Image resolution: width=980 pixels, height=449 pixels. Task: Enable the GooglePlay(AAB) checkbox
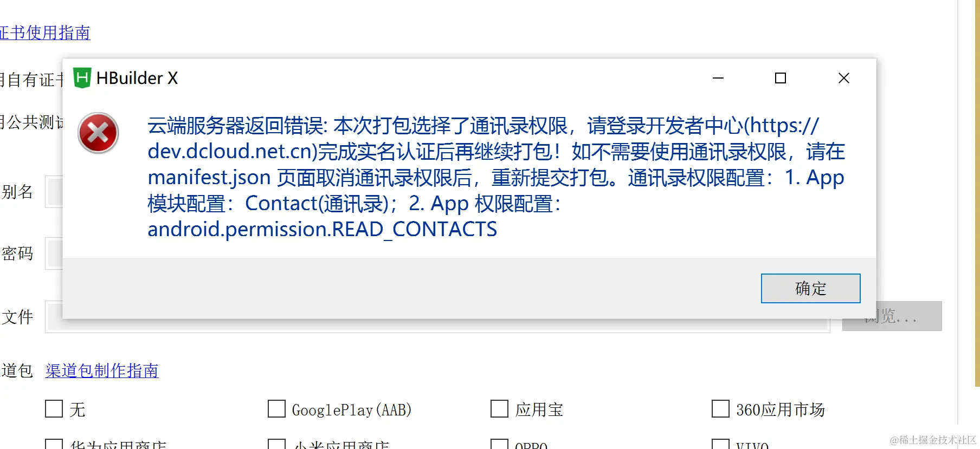(x=276, y=409)
